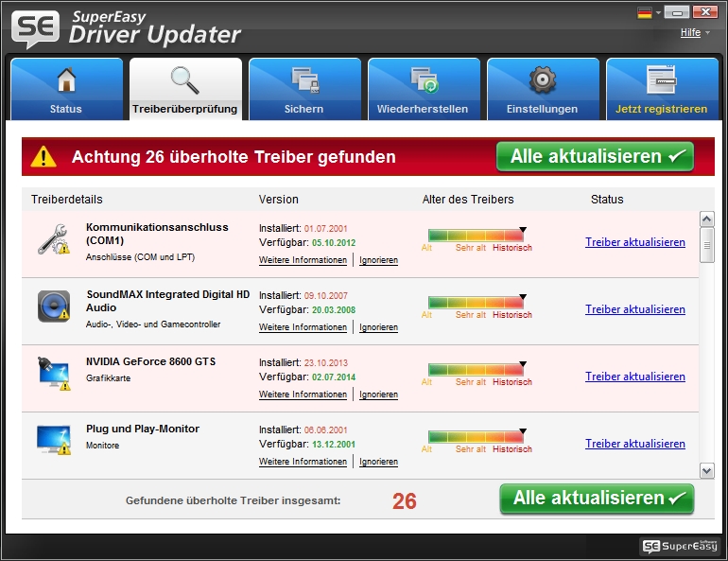728x561 pixels.
Task: Open the language dropdown arrow beside flag
Action: 658,13
